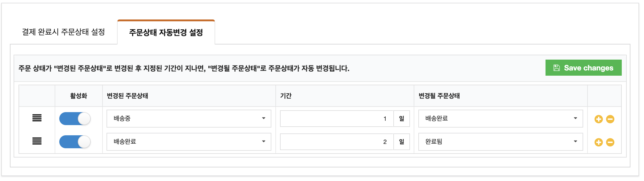Screen dimensions: 644x181
Task: Click the first row's period field showing 1
Action: pos(337,119)
